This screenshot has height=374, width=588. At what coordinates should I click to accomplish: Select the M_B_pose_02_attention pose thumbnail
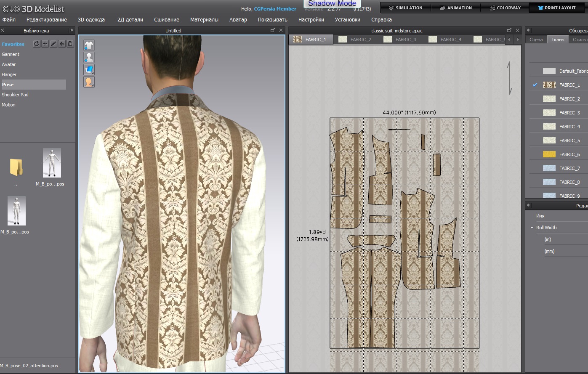coord(16,211)
